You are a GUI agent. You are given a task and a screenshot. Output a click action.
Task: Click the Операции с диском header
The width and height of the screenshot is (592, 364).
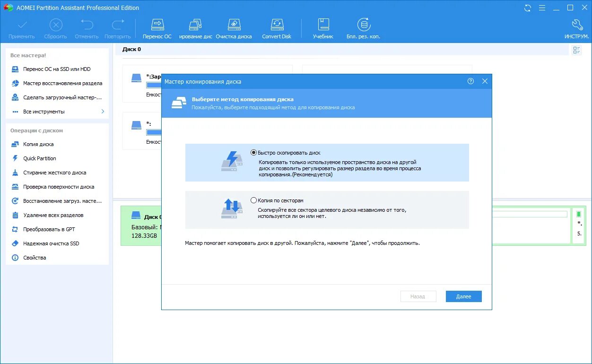coord(36,130)
